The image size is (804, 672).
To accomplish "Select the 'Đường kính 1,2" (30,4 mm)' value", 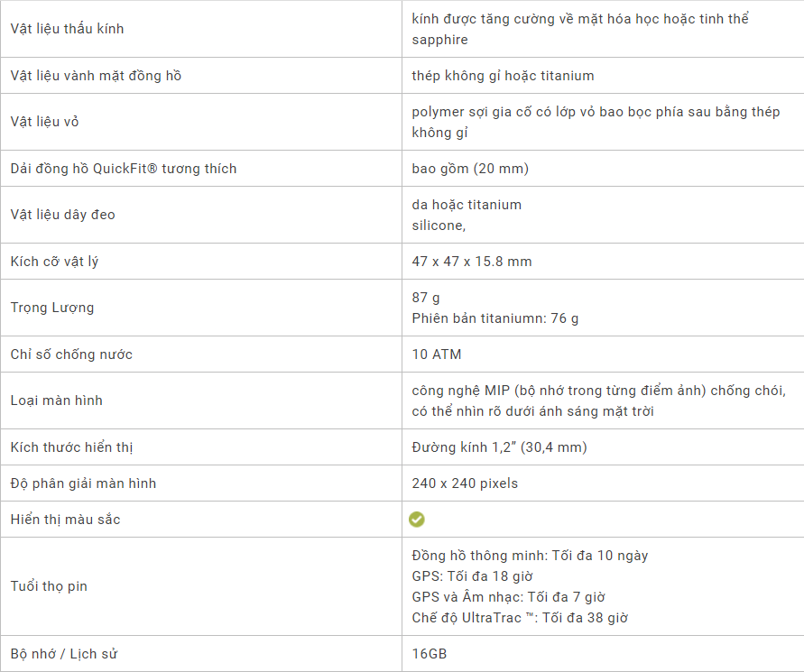I will pos(500,447).
